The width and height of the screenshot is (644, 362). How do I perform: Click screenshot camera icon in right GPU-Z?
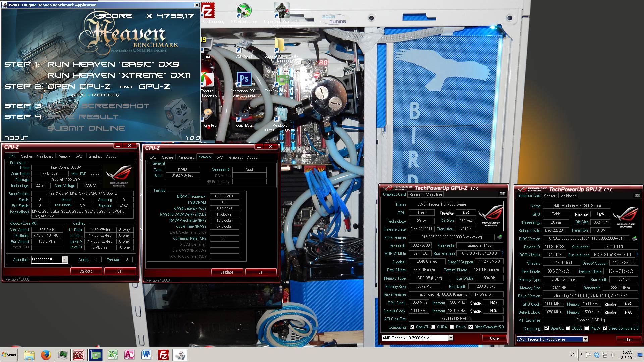click(x=637, y=195)
